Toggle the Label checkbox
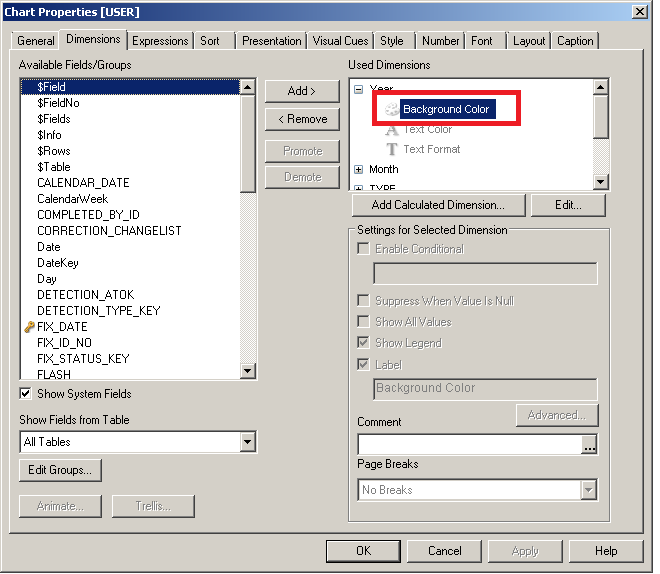The width and height of the screenshot is (660, 574). click(x=363, y=364)
